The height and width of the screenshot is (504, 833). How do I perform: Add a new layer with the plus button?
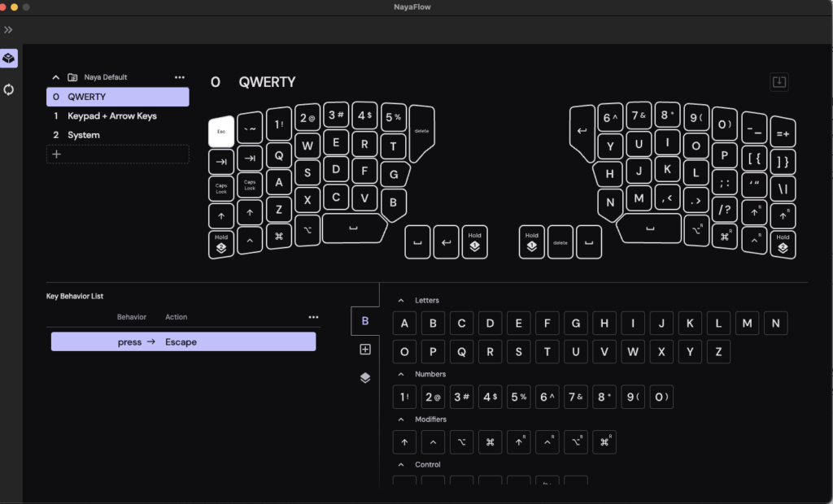point(117,154)
